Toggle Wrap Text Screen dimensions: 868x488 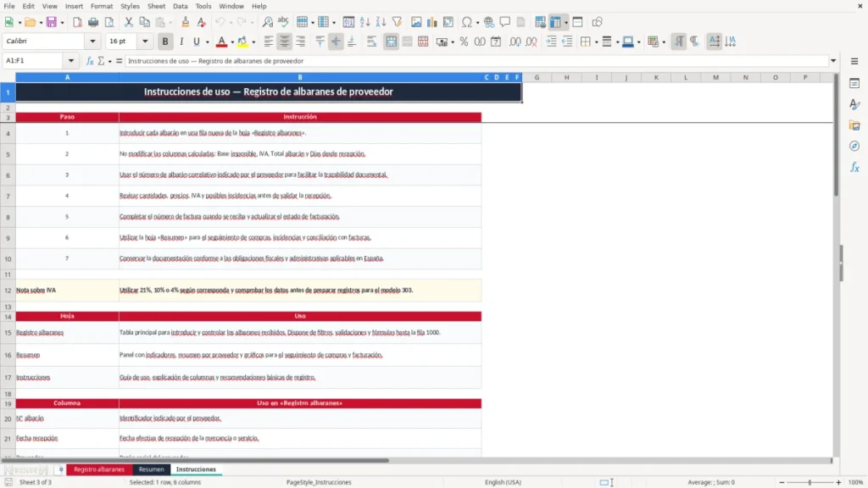pos(371,42)
